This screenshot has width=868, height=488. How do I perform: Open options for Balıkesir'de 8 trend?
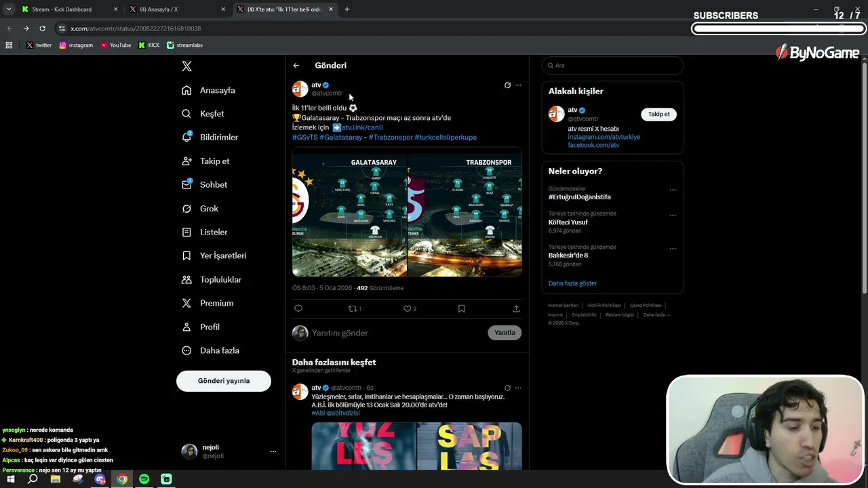pos(673,249)
